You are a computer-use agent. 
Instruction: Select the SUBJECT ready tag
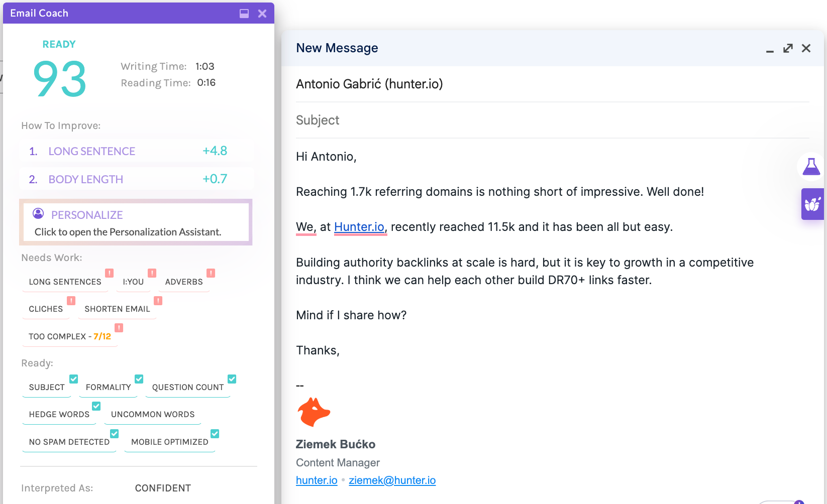[x=47, y=388]
